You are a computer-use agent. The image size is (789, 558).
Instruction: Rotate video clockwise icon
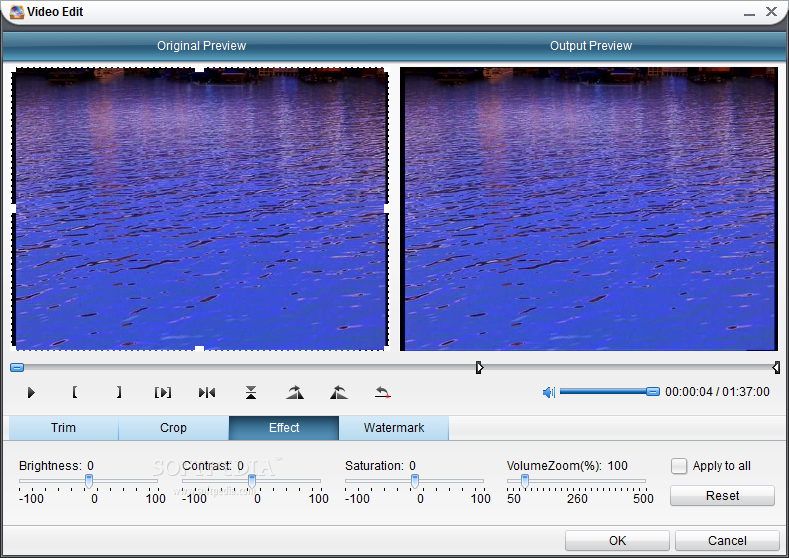[295, 392]
